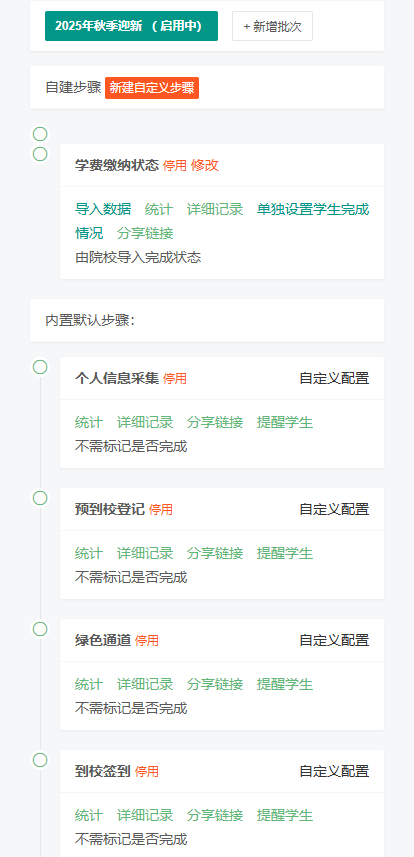Disable the 个人信息采集 step via 停用
The image size is (414, 857).
pos(174,379)
